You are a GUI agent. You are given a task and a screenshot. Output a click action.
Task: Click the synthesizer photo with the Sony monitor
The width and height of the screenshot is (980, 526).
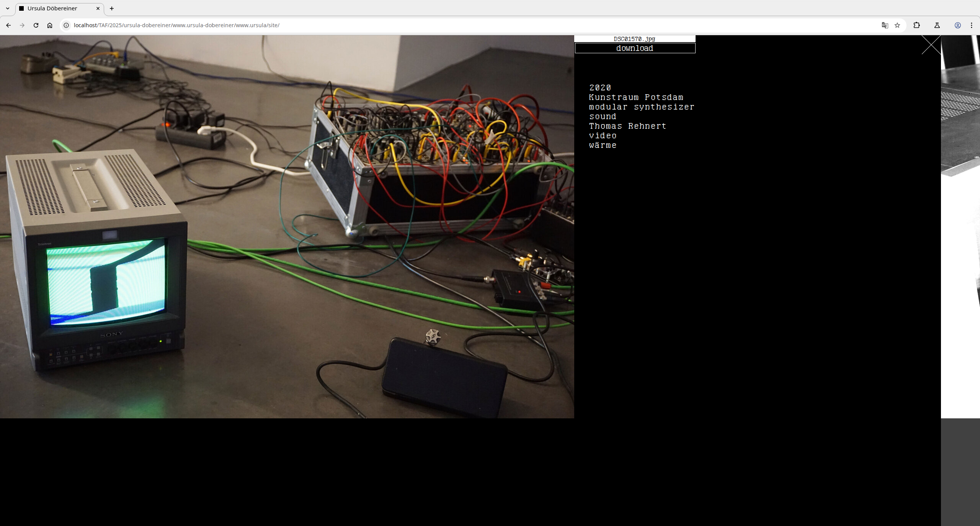click(x=287, y=226)
